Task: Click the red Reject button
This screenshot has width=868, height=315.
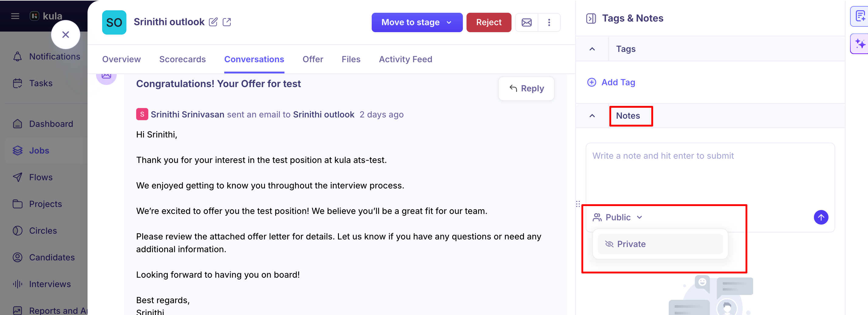Action: point(489,22)
